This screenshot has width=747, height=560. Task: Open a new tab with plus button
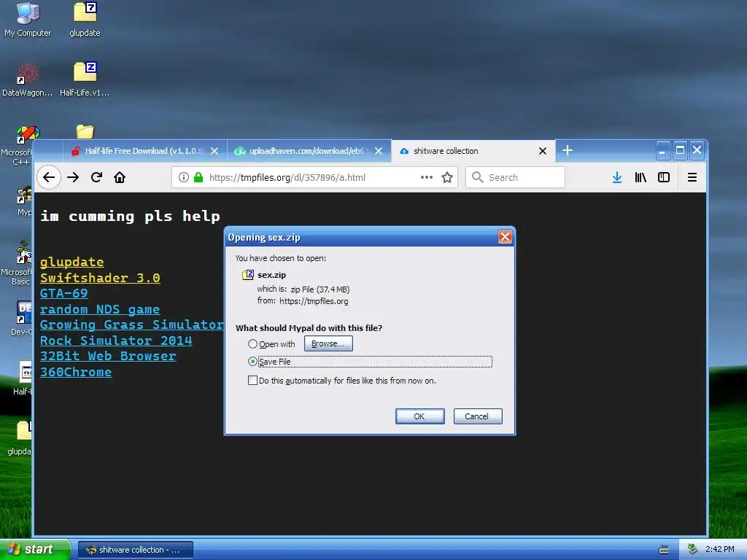[568, 150]
